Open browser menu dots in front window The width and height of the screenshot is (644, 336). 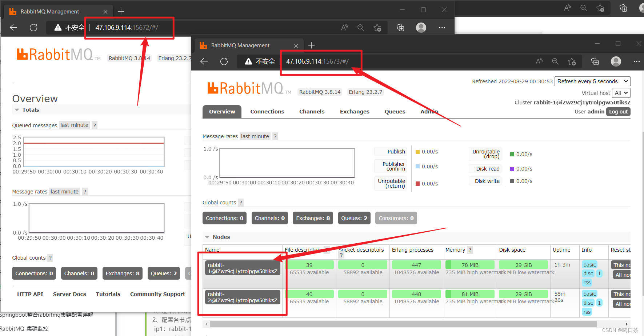pos(636,61)
